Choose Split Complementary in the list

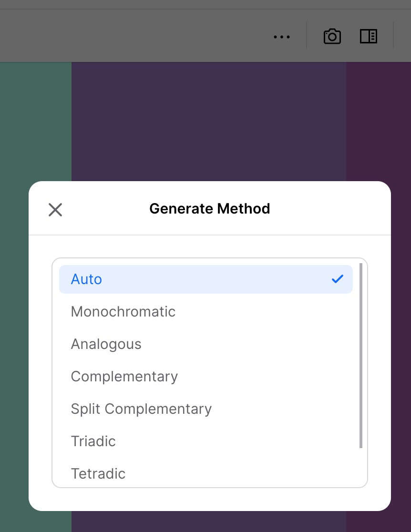(x=141, y=409)
